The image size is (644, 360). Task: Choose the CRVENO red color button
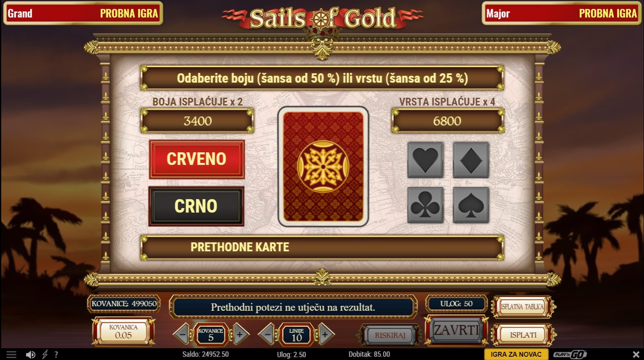click(197, 159)
